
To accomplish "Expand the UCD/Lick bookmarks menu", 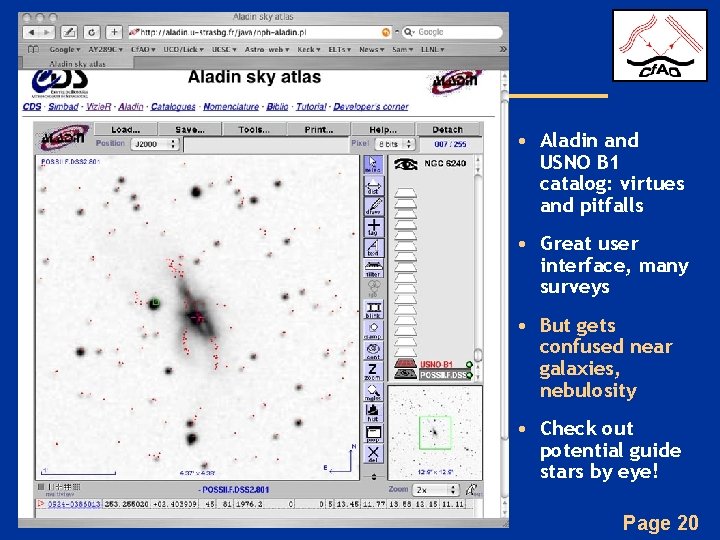I will click(x=183, y=50).
